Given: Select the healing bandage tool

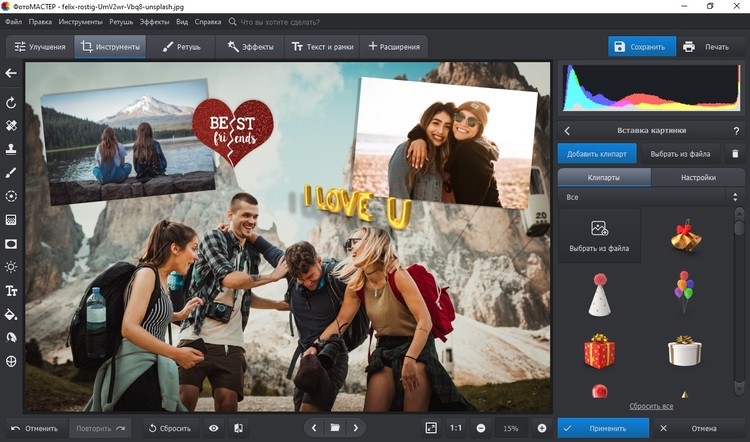Looking at the screenshot, I should pyautogui.click(x=11, y=125).
